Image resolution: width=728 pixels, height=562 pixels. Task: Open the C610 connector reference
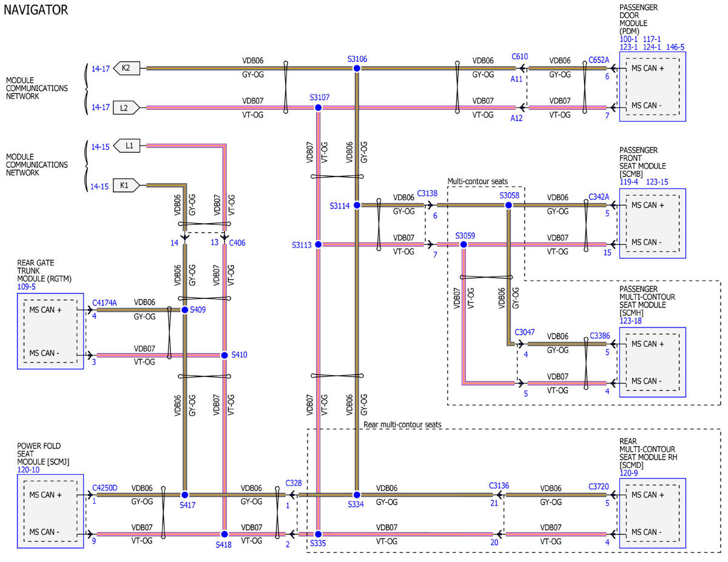pos(519,56)
